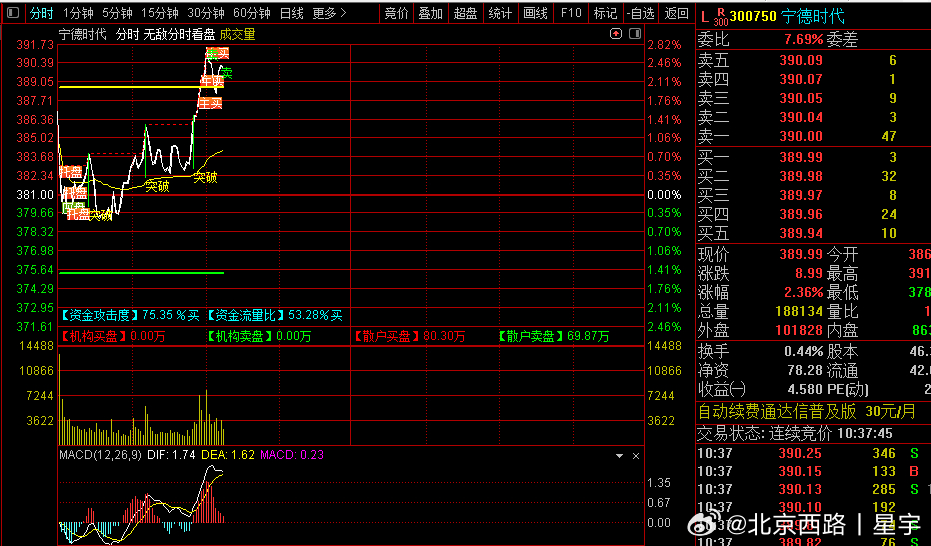Click the R 300 badge beside stock code

(x=721, y=17)
